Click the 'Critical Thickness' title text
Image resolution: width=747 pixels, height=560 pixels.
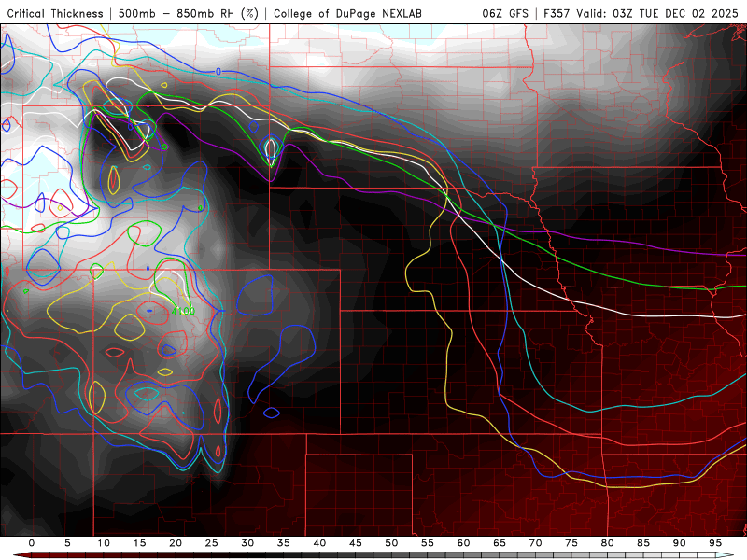point(55,14)
